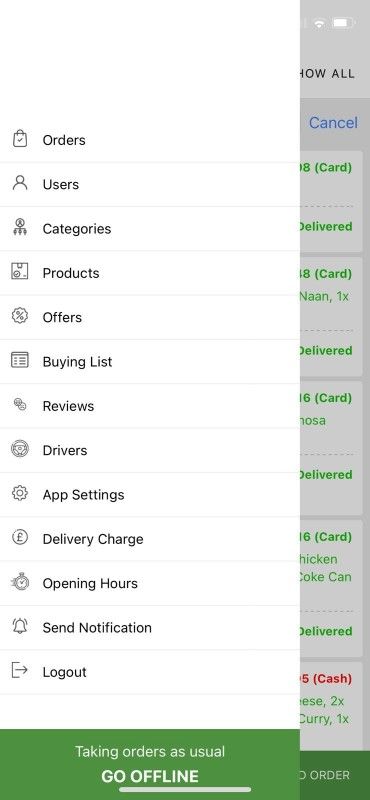Tap the App Settings gear icon
Screen dimensions: 370x800
[x=20, y=493]
